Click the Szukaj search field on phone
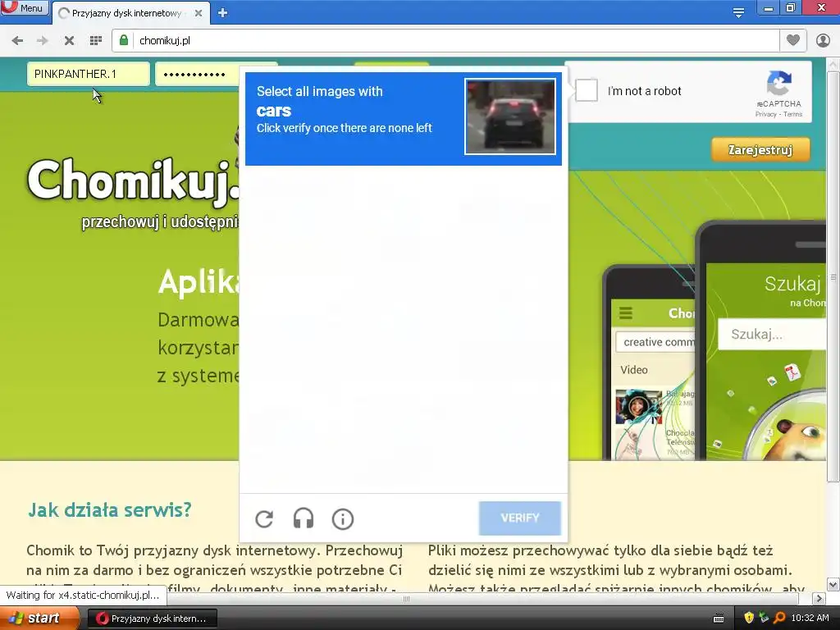The width and height of the screenshot is (840, 630). coord(771,335)
